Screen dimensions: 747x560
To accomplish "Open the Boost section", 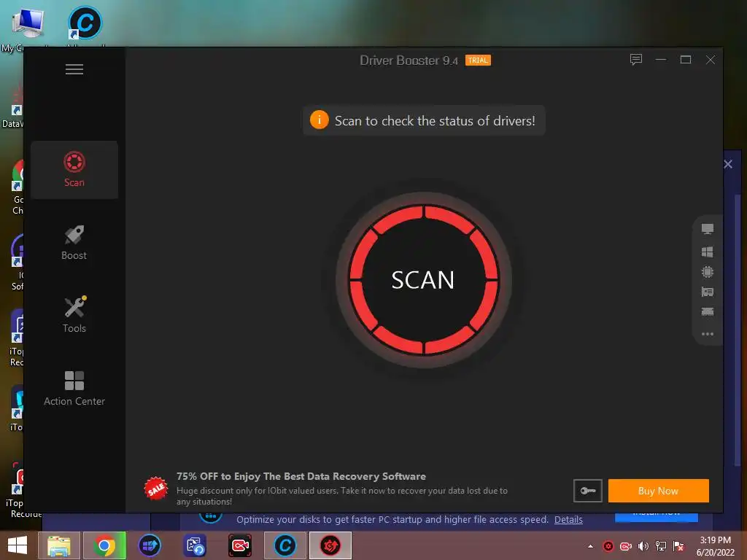I will click(74, 243).
